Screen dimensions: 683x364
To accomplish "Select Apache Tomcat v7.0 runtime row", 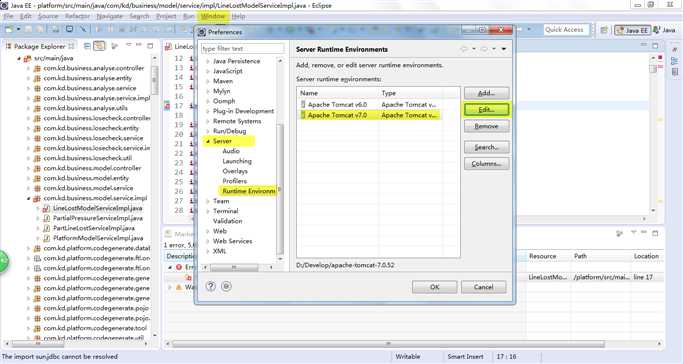I will pyautogui.click(x=370, y=115).
